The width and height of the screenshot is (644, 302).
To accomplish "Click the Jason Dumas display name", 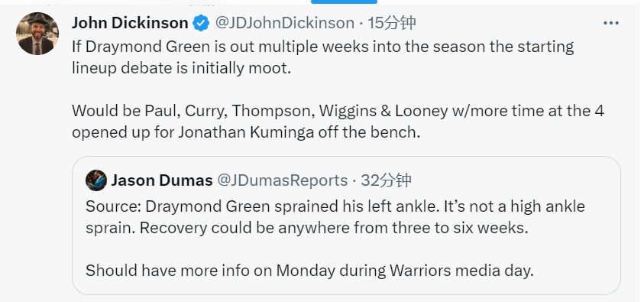I will (162, 180).
